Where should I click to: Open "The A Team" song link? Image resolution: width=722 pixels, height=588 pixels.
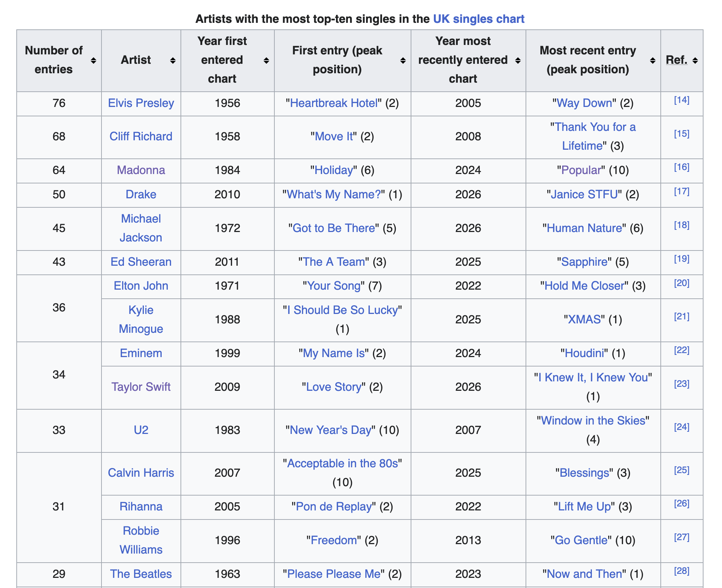tap(334, 262)
